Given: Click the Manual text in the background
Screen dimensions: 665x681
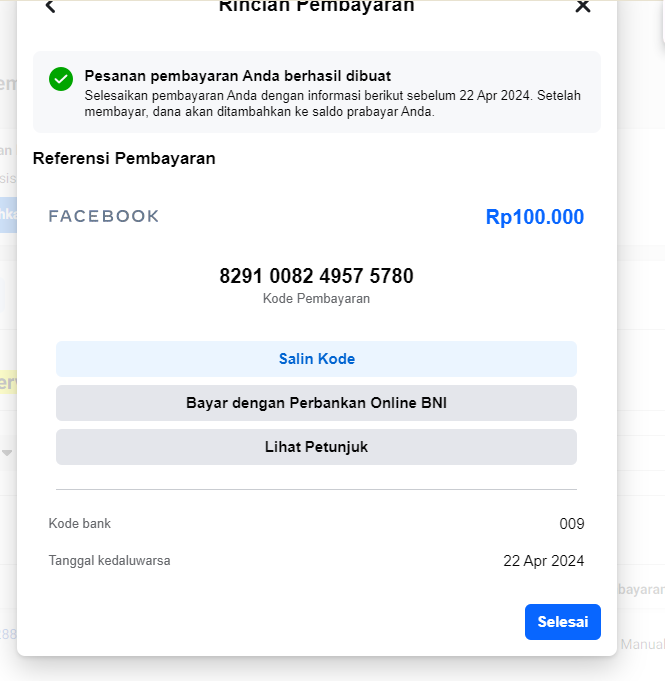Looking at the screenshot, I should coord(642,645).
